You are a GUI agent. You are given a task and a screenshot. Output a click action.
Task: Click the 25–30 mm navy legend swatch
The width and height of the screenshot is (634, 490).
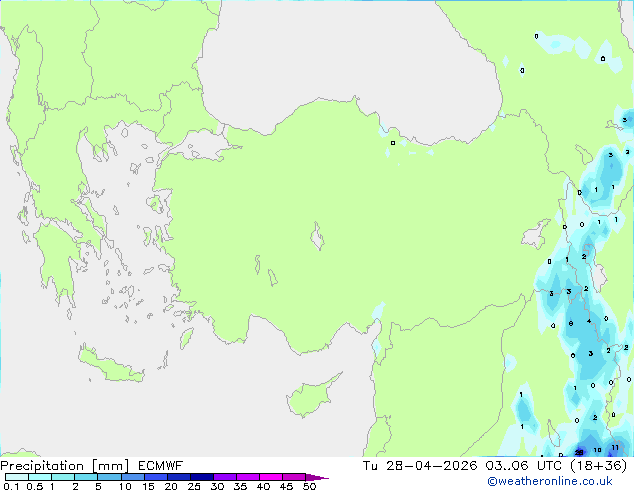click(x=201, y=477)
